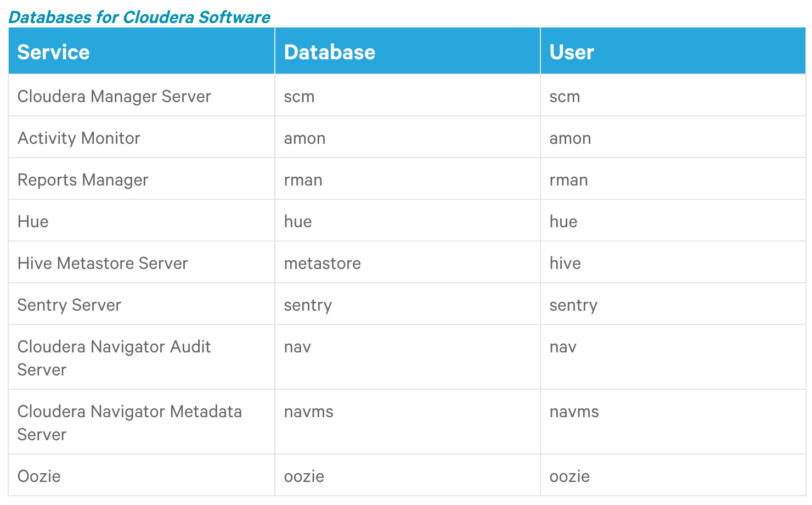The height and width of the screenshot is (505, 812).
Task: Click the User column header
Action: pyautogui.click(x=572, y=52)
